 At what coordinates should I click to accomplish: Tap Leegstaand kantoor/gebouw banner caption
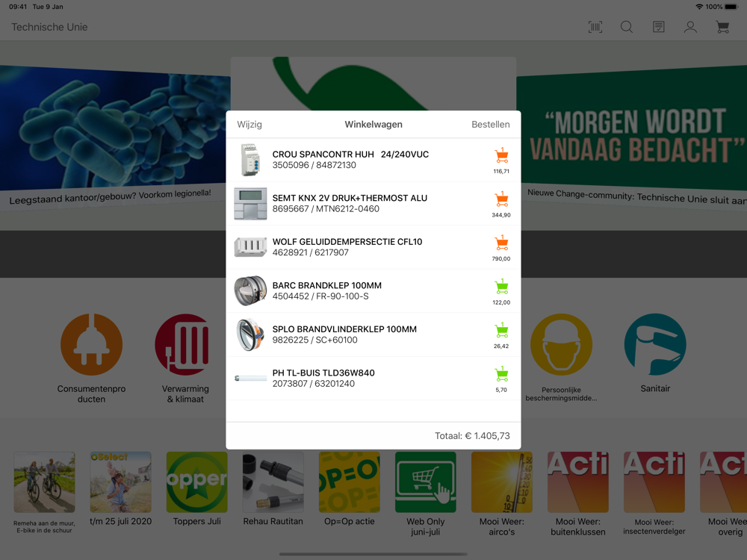[110, 196]
